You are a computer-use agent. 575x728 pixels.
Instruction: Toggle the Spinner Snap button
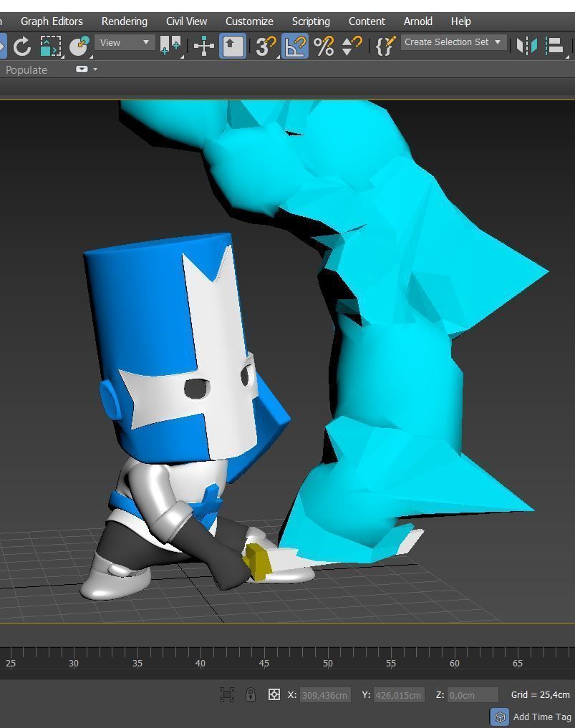pos(351,46)
